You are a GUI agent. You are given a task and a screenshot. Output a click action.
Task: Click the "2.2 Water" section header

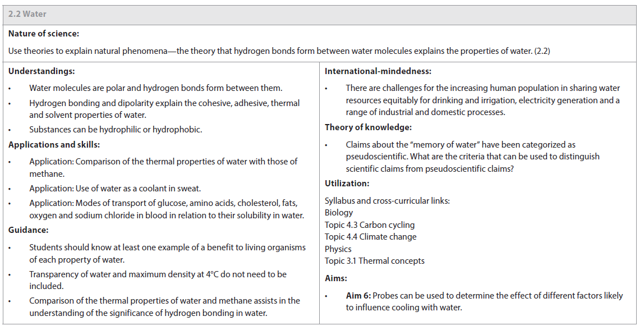[27, 14]
